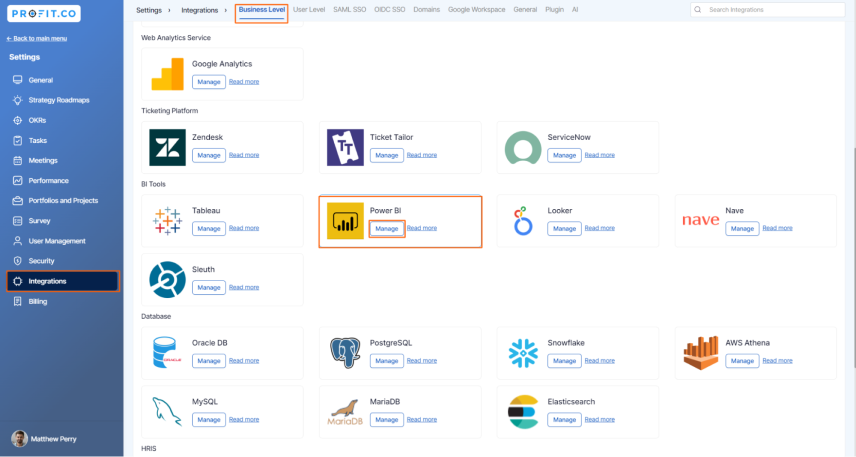The image size is (856, 457).
Task: Open Read more for MySQL
Action: pyautogui.click(x=244, y=419)
